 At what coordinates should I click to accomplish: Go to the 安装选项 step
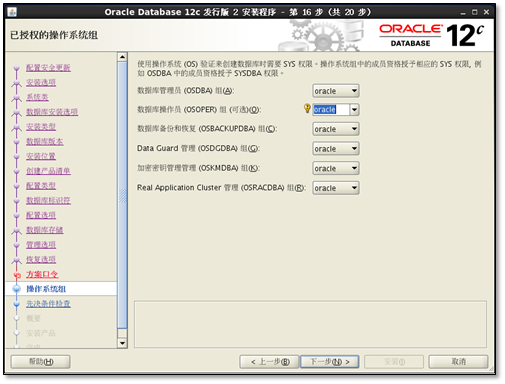coord(41,82)
